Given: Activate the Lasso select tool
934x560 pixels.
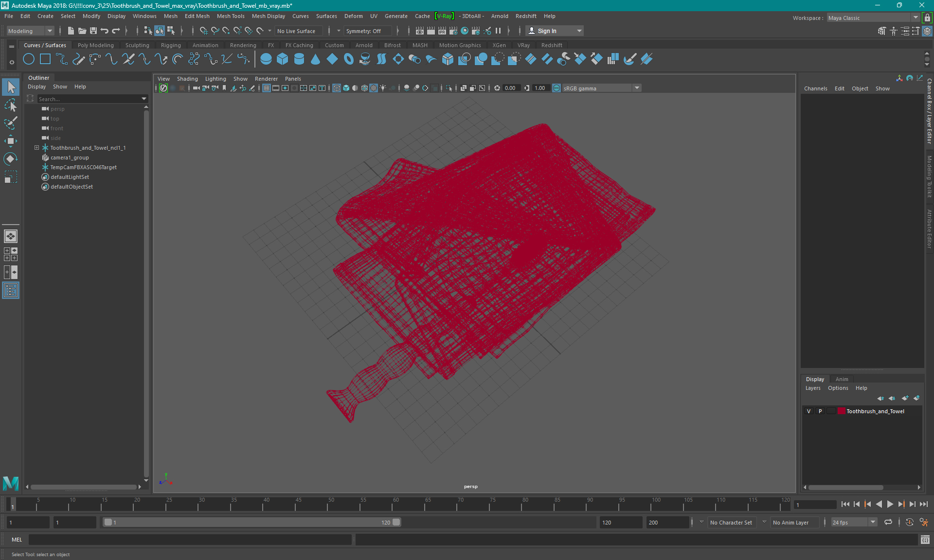Looking at the screenshot, I should click(11, 105).
